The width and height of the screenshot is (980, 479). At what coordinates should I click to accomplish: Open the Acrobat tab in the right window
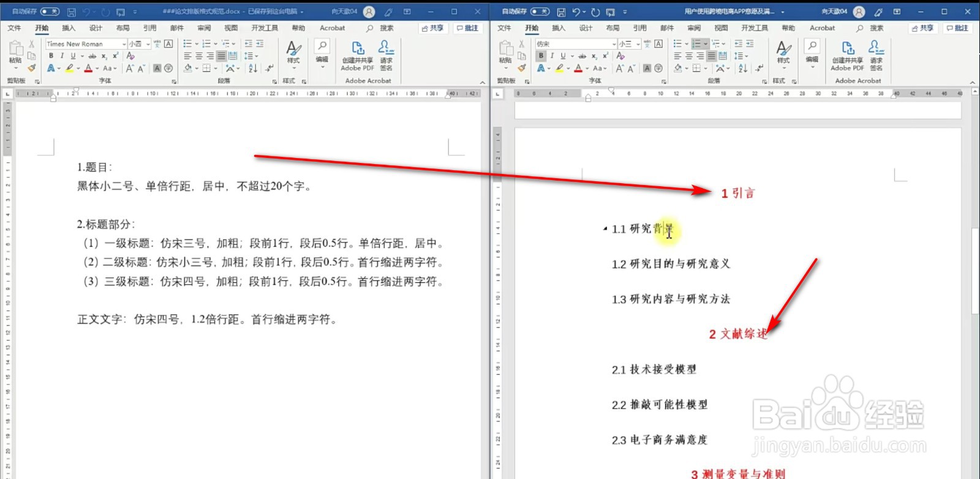823,28
